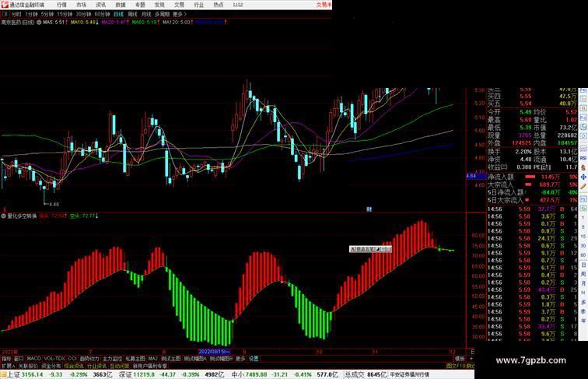Select 日 period shortcut in right sidebar
The width and height of the screenshot is (588, 379).
coord(583,265)
